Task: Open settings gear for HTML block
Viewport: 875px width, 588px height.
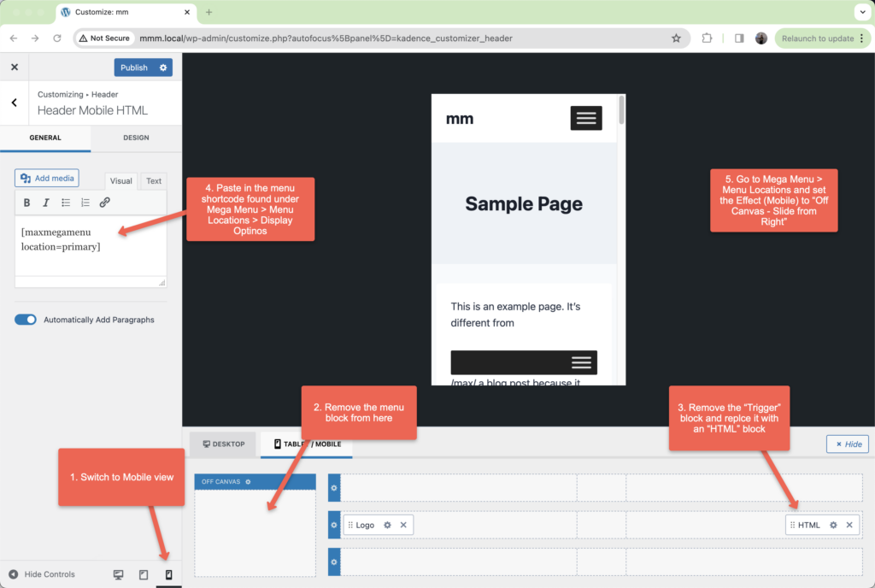Action: click(833, 525)
